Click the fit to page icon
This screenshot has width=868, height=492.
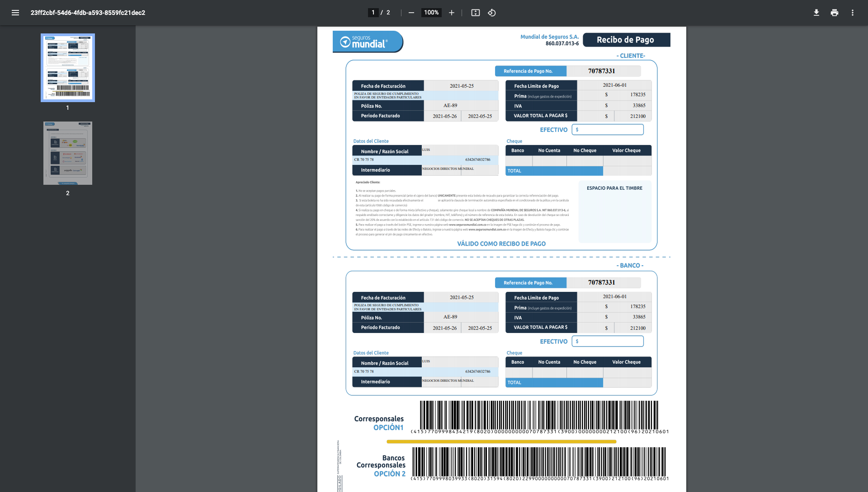[475, 13]
